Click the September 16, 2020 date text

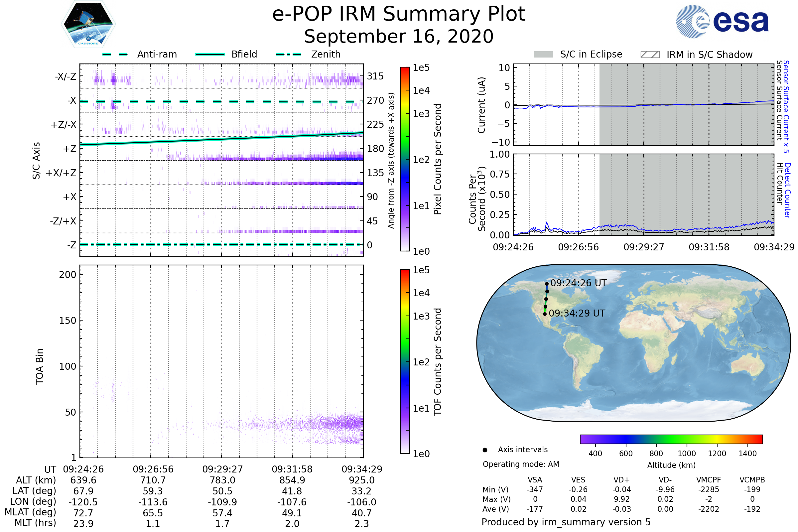click(x=399, y=37)
